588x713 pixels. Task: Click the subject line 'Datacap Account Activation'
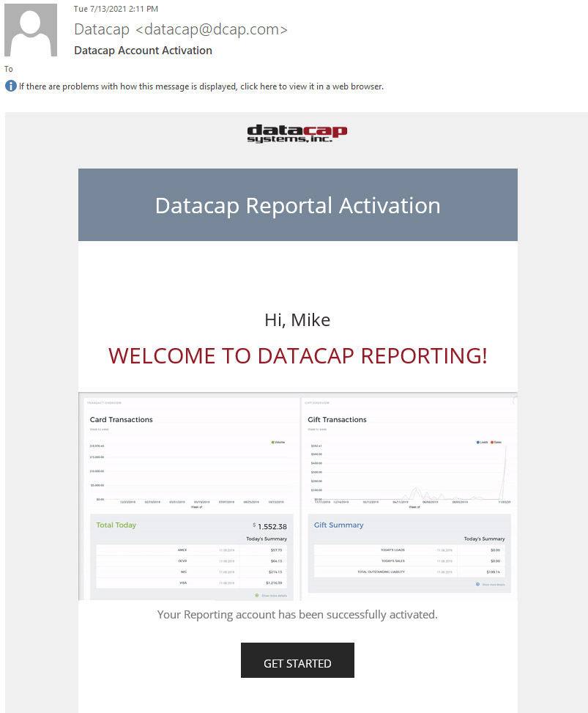click(143, 51)
